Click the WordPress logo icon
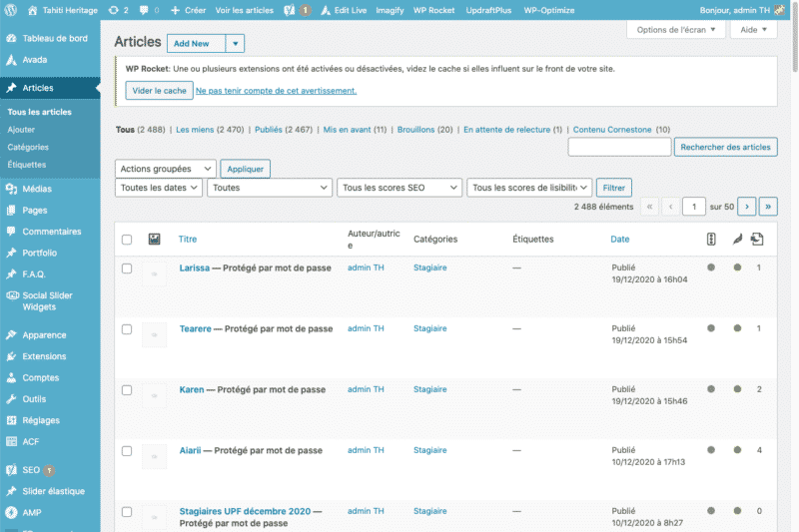The height and width of the screenshot is (532, 799). (11, 10)
